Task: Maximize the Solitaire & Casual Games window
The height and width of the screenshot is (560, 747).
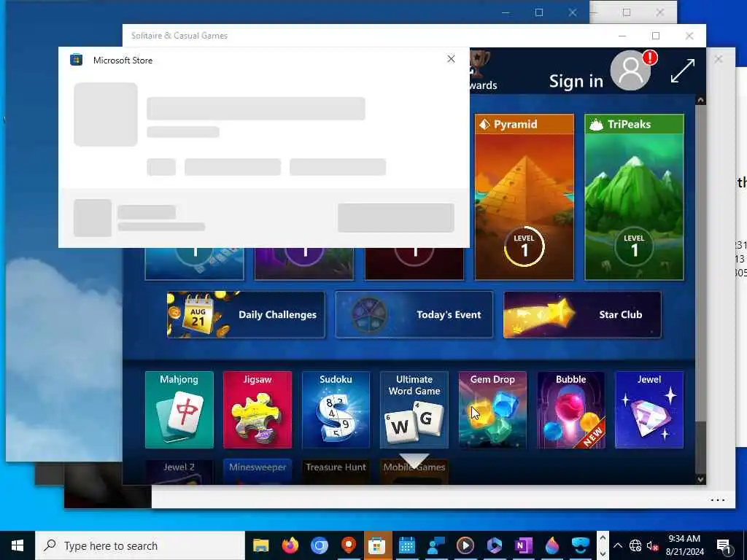Action: (656, 36)
